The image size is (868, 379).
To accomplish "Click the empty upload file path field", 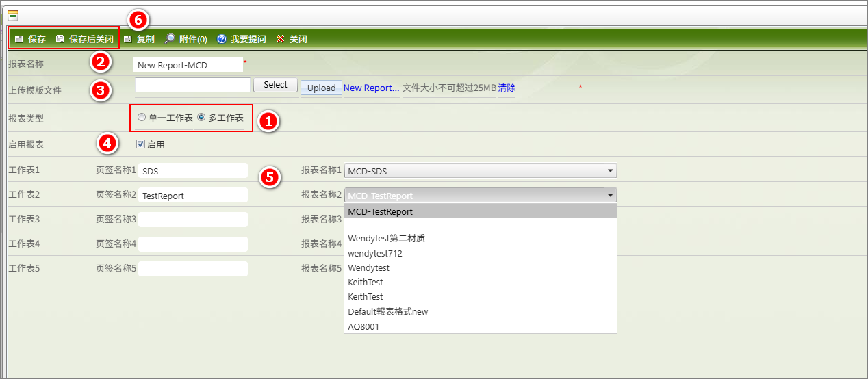I will point(193,85).
